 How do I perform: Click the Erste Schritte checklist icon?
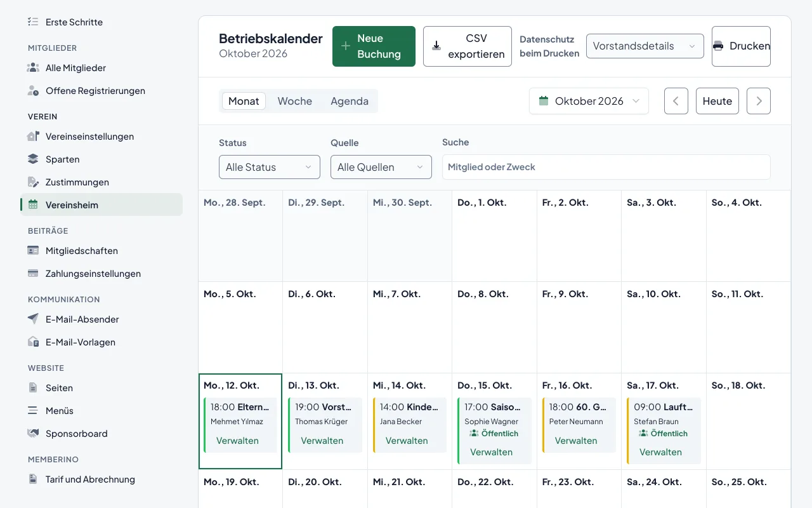33,22
